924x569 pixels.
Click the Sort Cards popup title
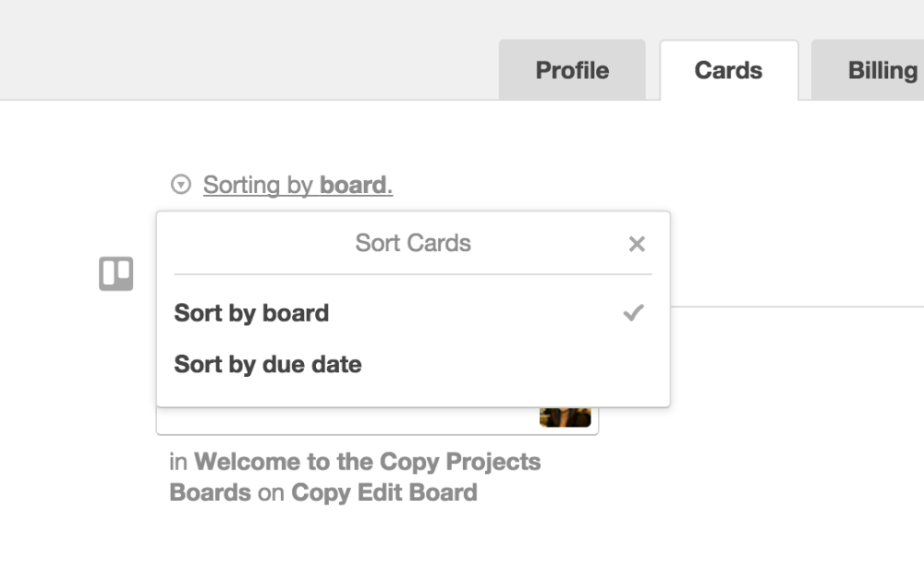click(413, 243)
